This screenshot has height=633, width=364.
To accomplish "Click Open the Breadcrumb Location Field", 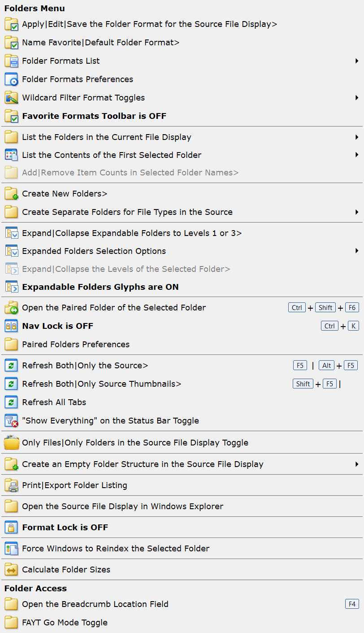I will 95,604.
